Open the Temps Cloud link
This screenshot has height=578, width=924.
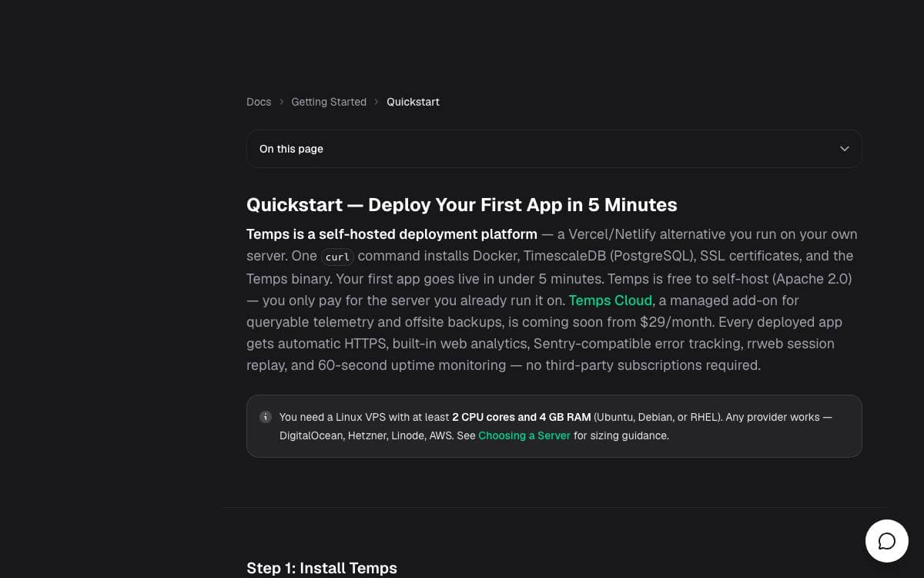pos(611,301)
